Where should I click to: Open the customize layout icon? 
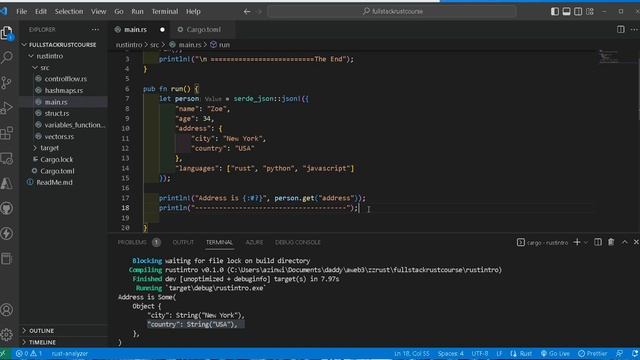pos(590,11)
